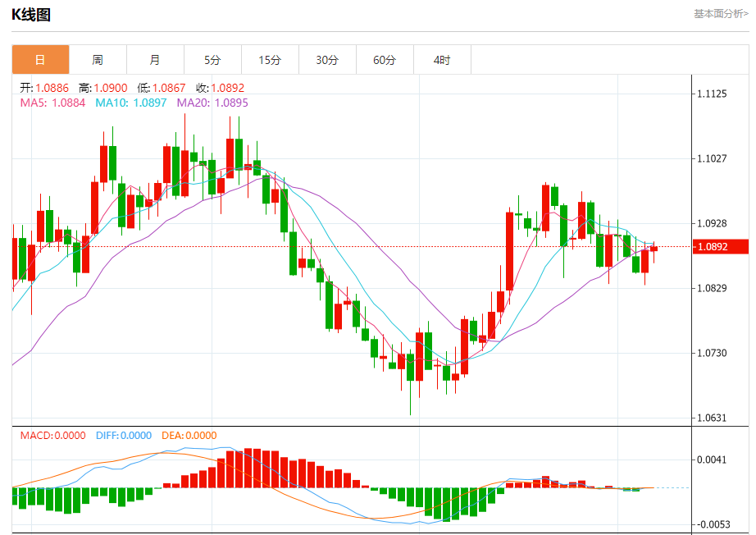Switch to the 月 monthly tab
This screenshot has height=535, width=756.
click(155, 60)
